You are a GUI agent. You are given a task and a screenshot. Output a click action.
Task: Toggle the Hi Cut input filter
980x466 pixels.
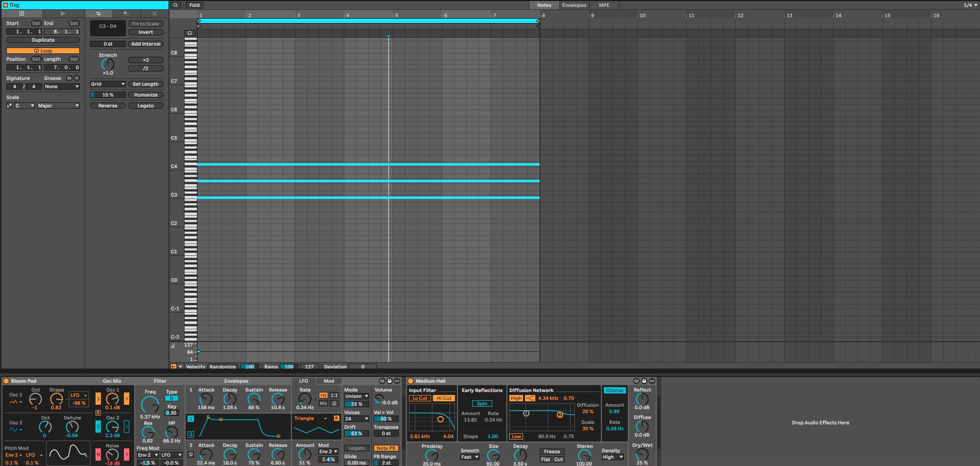[444, 398]
